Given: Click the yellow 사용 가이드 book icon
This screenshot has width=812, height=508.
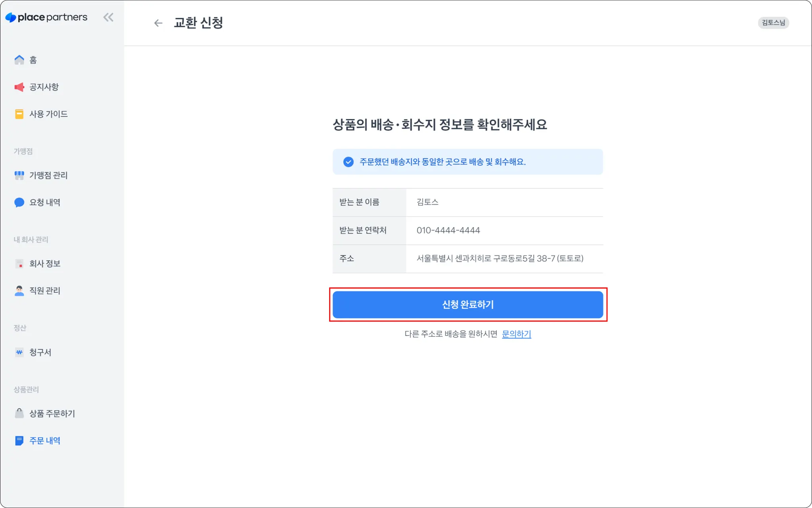Looking at the screenshot, I should click(x=19, y=114).
